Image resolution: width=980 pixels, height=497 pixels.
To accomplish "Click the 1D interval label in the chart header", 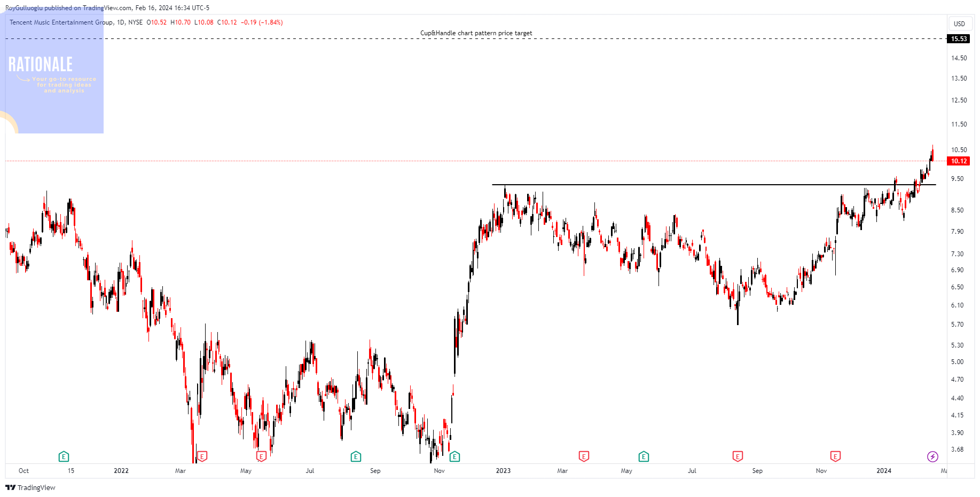I will coord(121,22).
